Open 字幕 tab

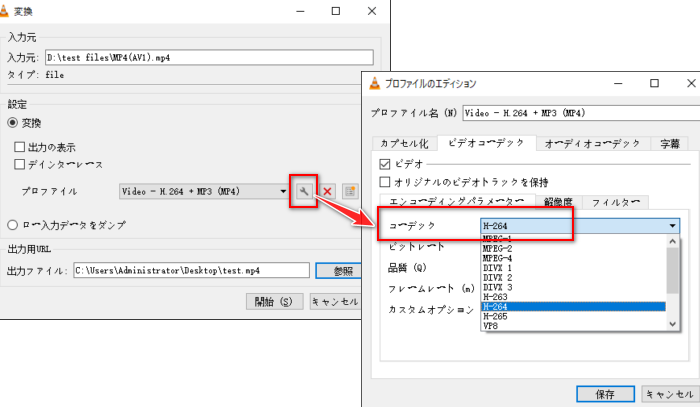[670, 143]
